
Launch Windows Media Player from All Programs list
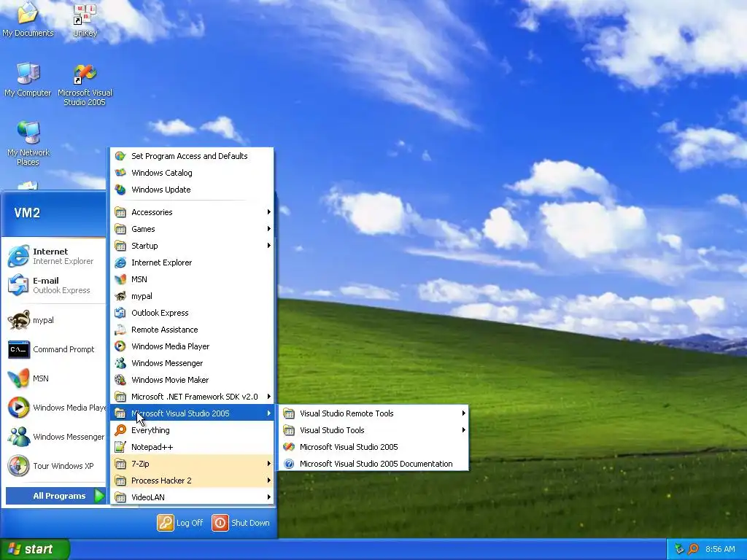tap(192, 346)
